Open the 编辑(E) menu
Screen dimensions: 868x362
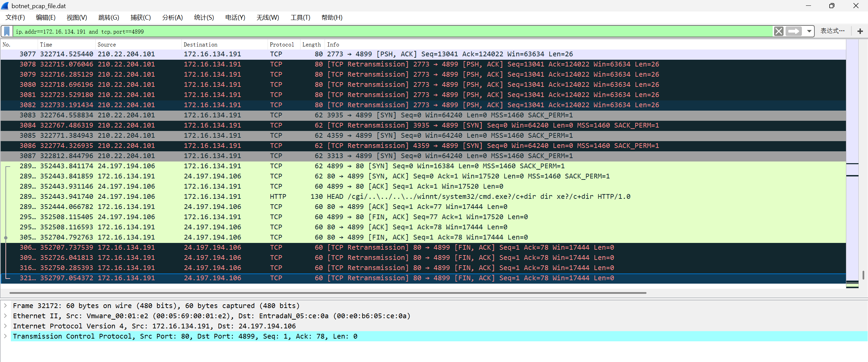coord(45,18)
